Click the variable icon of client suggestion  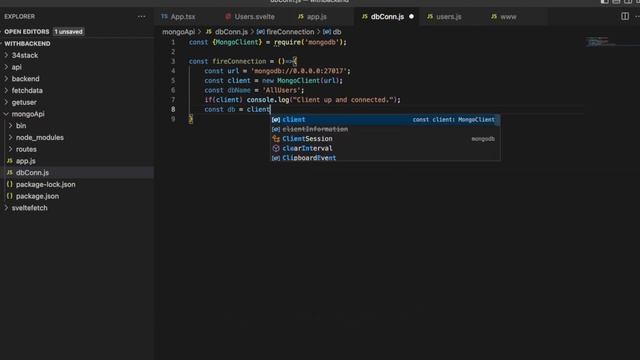pos(276,120)
